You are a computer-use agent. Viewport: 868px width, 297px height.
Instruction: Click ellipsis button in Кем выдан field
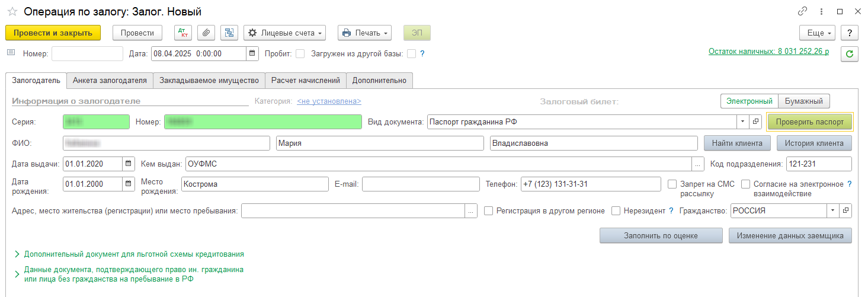[697, 164]
